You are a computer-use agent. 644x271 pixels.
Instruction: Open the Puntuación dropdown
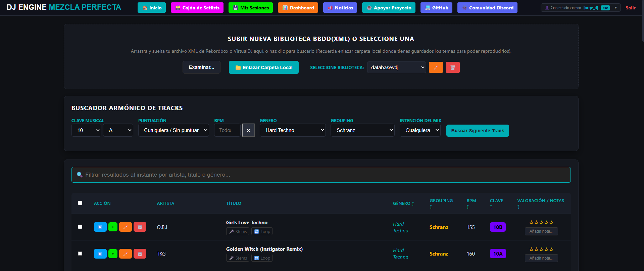pyautogui.click(x=174, y=130)
